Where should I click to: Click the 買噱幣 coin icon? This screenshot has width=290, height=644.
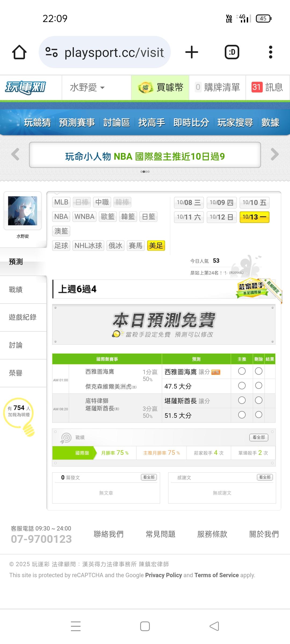click(145, 87)
